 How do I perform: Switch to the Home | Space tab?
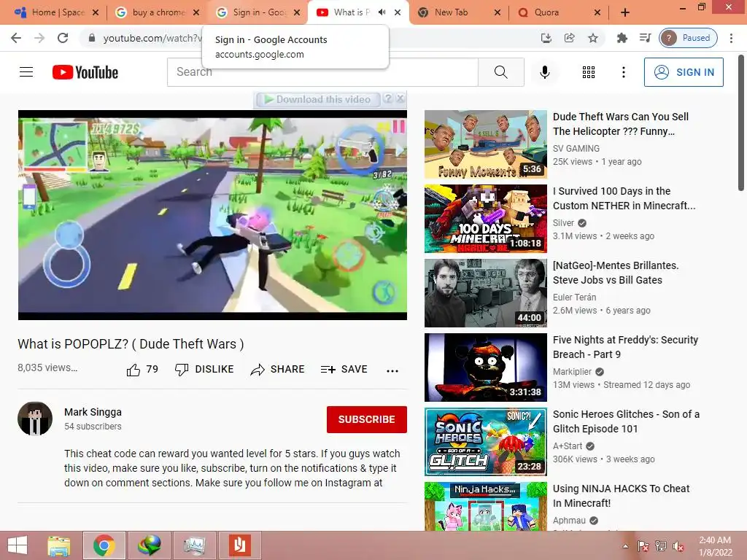pos(56,12)
